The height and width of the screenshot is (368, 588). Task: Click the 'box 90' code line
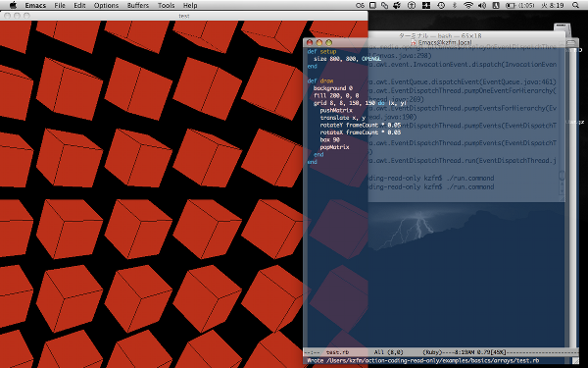pos(329,139)
